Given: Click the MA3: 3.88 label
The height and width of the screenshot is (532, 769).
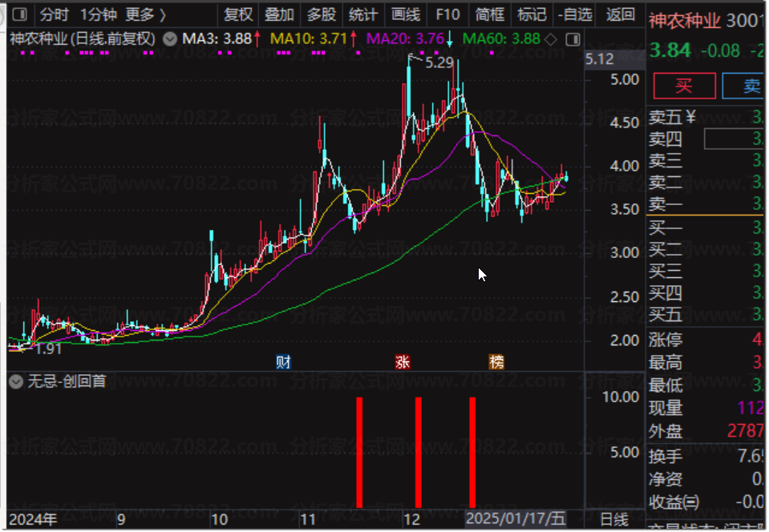Looking at the screenshot, I should 217,38.
